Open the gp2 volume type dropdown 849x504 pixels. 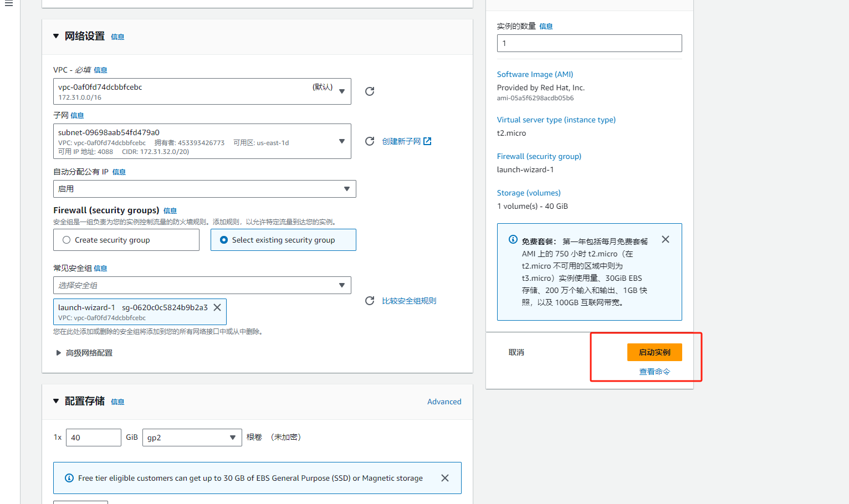click(192, 438)
